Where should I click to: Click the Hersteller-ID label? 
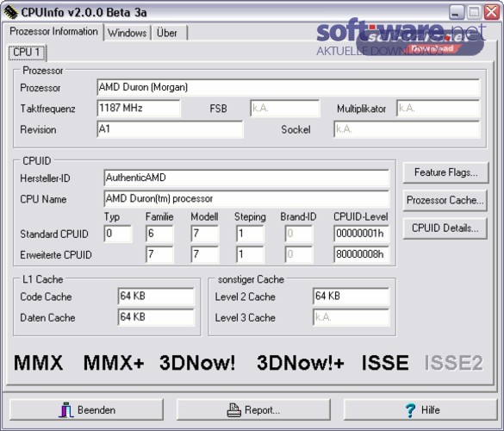(x=45, y=178)
